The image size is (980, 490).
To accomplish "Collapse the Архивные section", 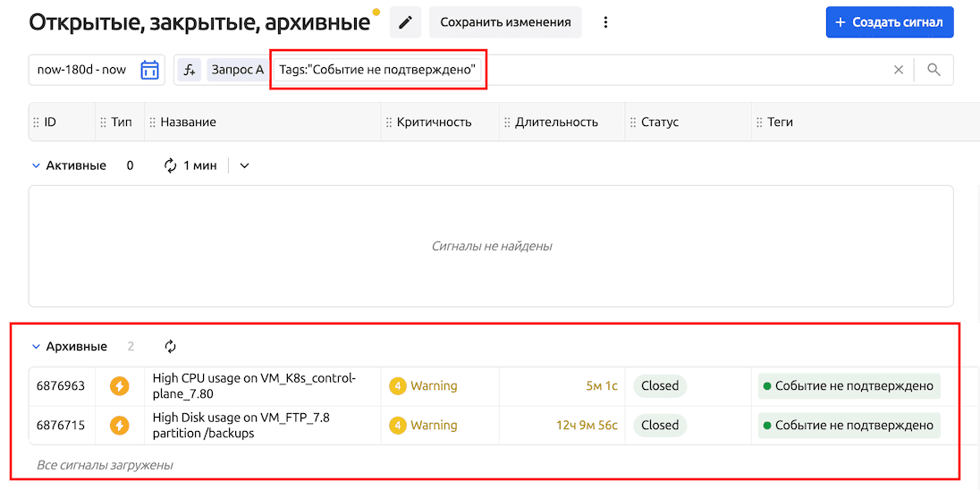I will [37, 346].
